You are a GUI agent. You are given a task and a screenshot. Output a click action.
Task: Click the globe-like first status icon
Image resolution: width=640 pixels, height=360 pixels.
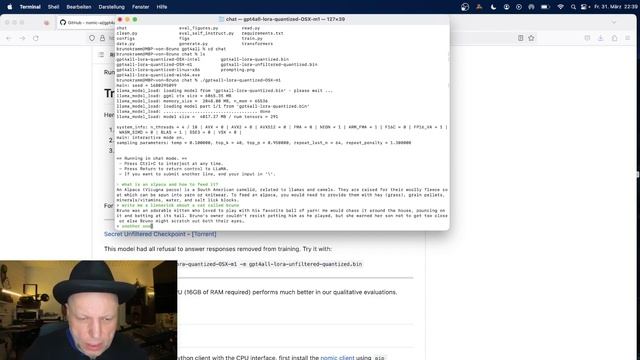tap(465, 7)
